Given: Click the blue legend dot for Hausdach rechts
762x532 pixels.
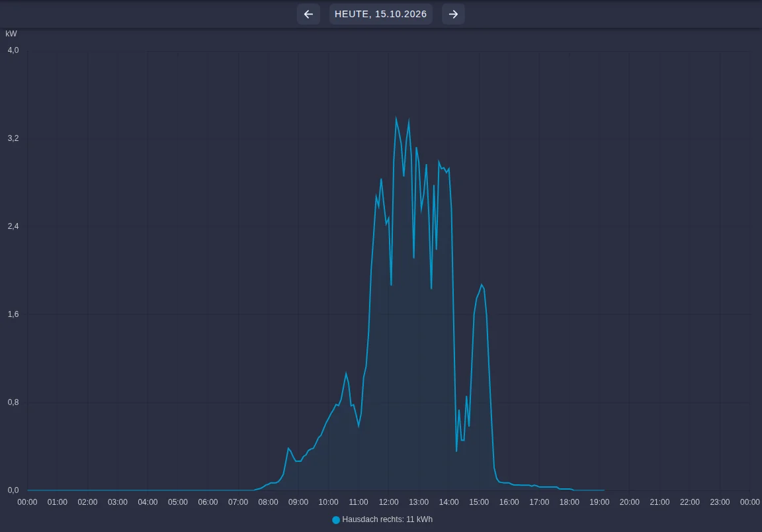Looking at the screenshot, I should [336, 520].
